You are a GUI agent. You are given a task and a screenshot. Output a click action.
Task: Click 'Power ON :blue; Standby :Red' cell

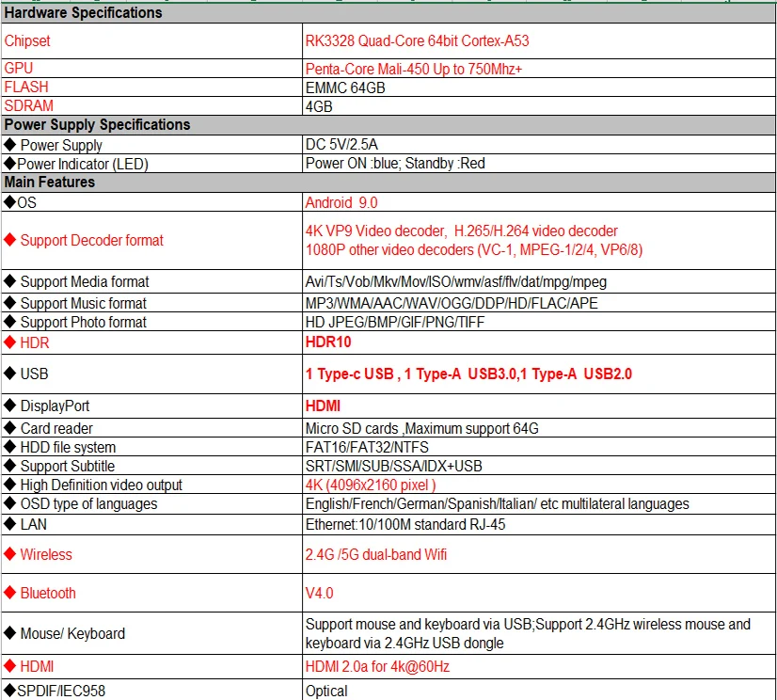pos(539,163)
